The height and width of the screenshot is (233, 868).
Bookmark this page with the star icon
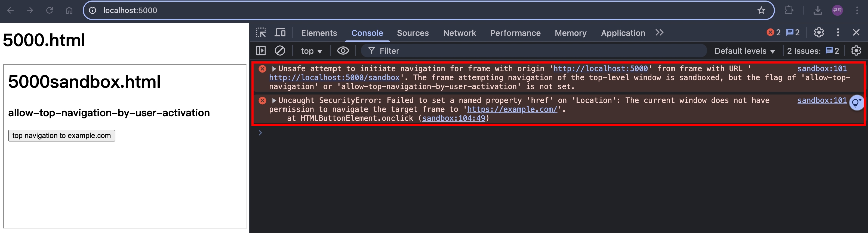tap(761, 10)
